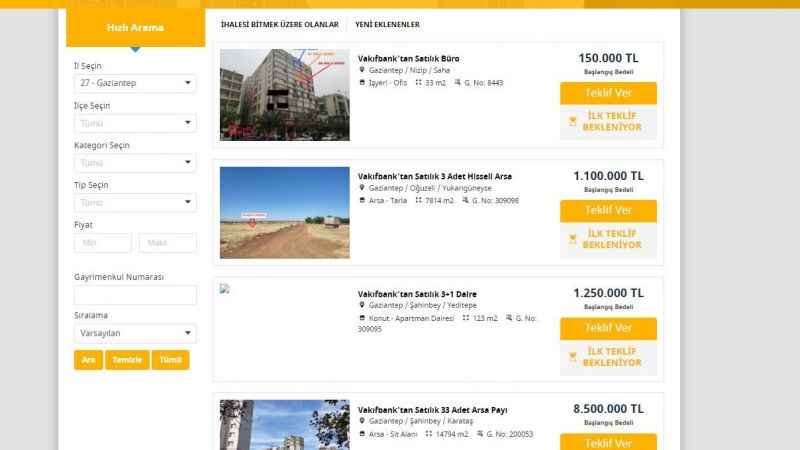Click the 150.000 TL starting price
The height and width of the screenshot is (450, 800).
point(608,58)
